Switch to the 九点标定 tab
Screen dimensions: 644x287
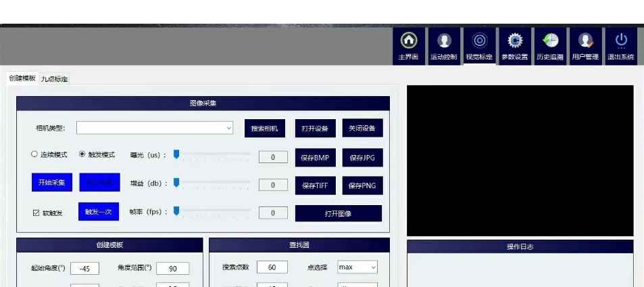pyautogui.click(x=54, y=79)
